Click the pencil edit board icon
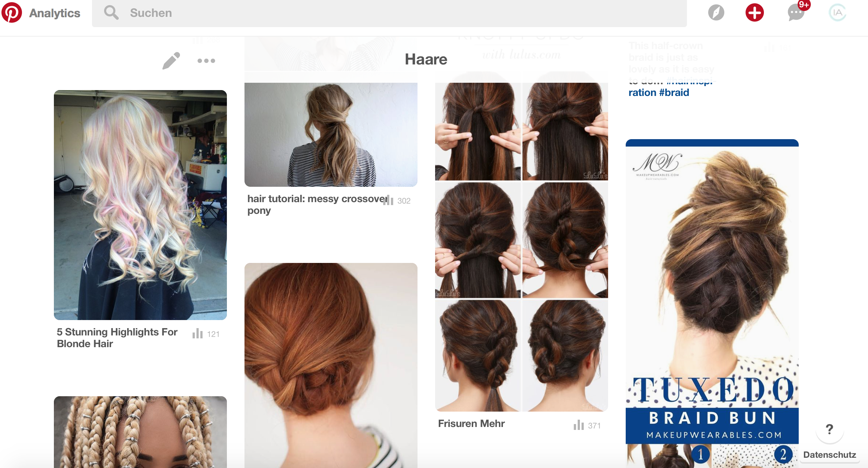 tap(171, 61)
